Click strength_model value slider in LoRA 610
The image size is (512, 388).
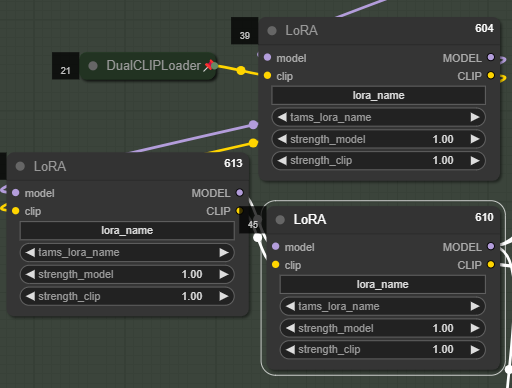pos(382,328)
